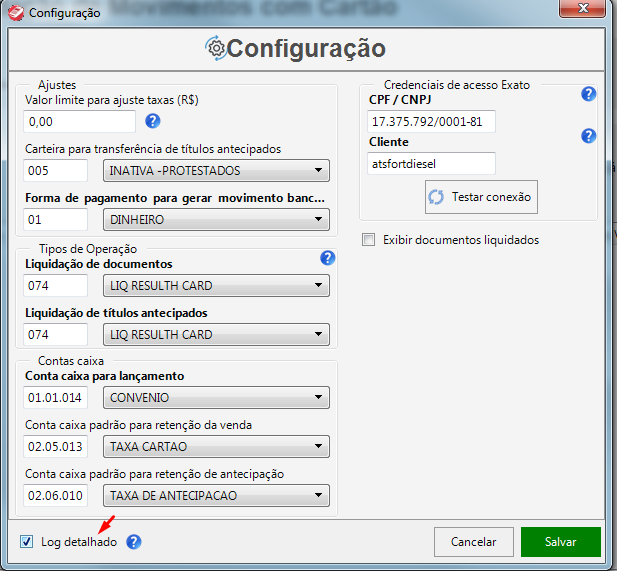This screenshot has width=617, height=571.
Task: Open the INATIVA -PROTESTADOS carteira dropdown
Action: coord(216,170)
